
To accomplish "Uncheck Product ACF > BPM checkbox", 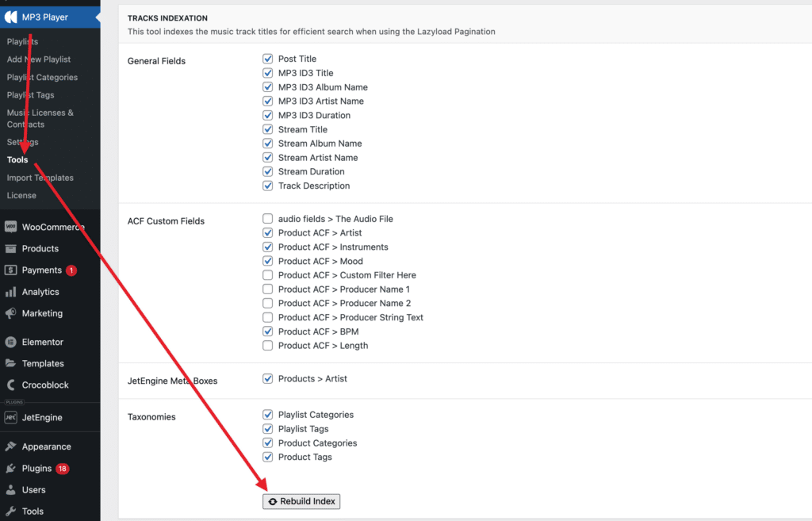I will point(267,331).
